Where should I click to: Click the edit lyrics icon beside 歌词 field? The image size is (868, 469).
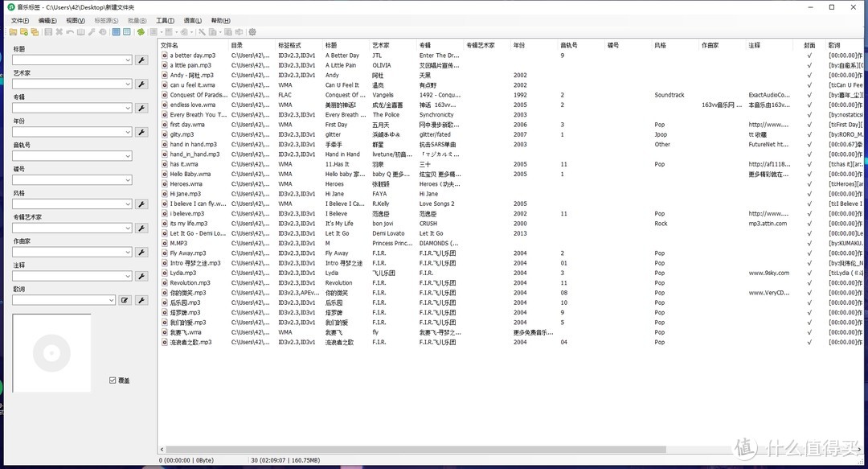tap(125, 300)
